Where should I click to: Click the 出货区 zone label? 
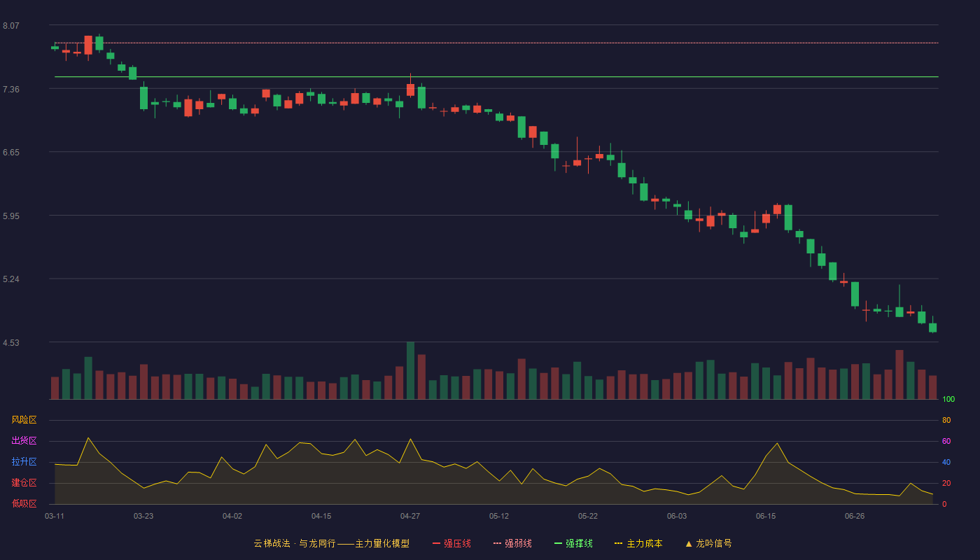pyautogui.click(x=24, y=441)
